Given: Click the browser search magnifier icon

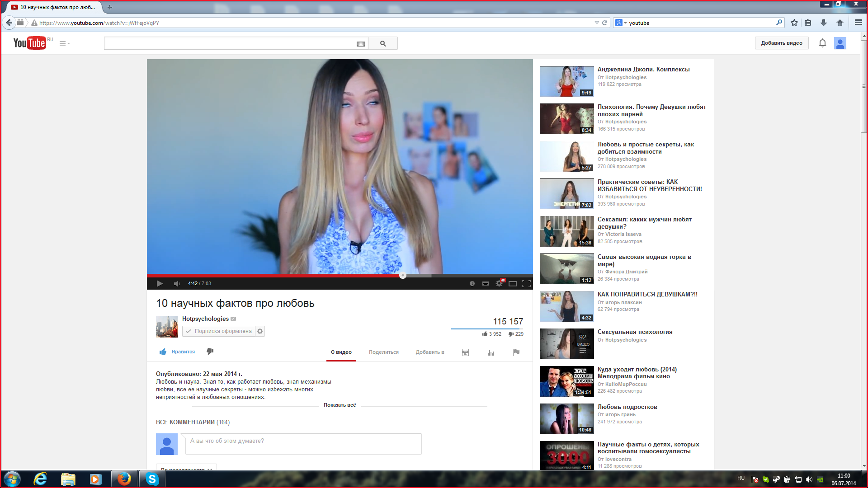Looking at the screenshot, I should (x=779, y=23).
